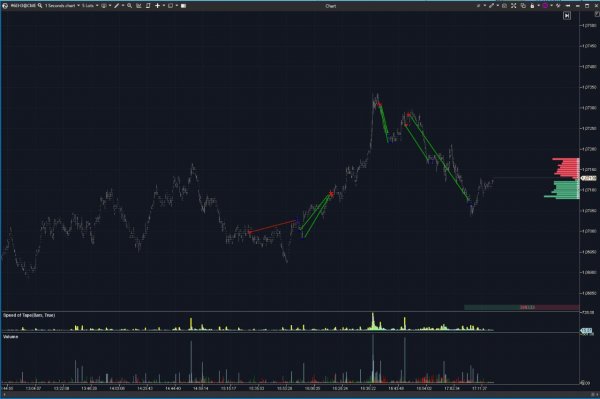
Task: Toggle the white square button in left toolbar
Action: point(183,6)
